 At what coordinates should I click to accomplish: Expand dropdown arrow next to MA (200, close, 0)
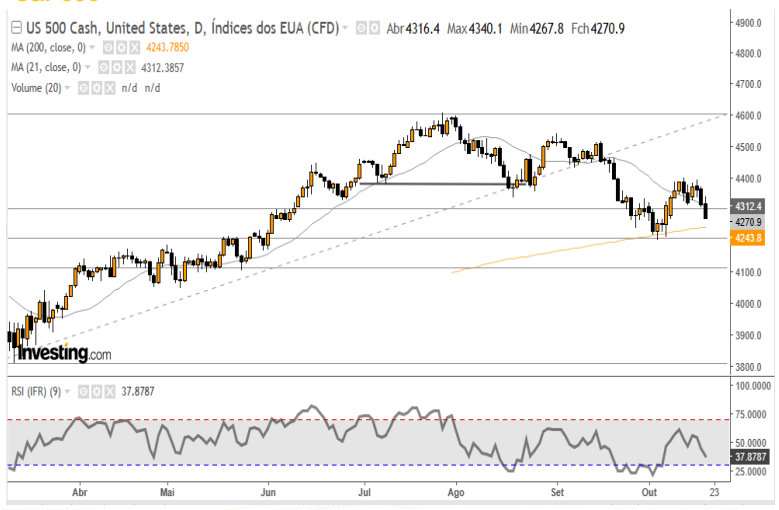pyautogui.click(x=93, y=47)
